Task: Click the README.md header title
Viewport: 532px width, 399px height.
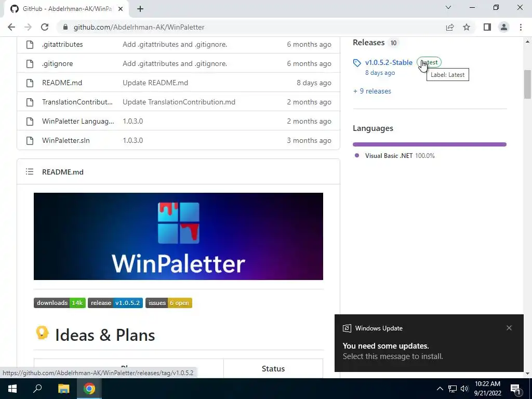Action: [63, 172]
